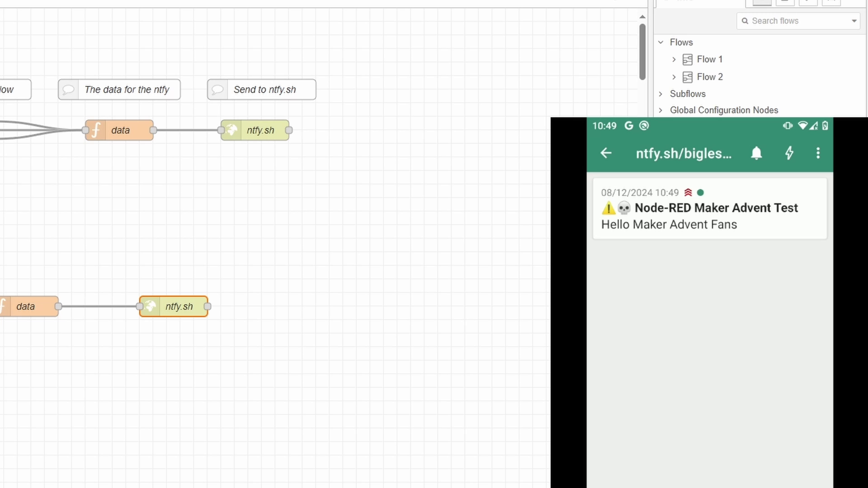Screen dimensions: 868x488
Task: Expand the Flow 2 tree entry
Action: point(674,77)
